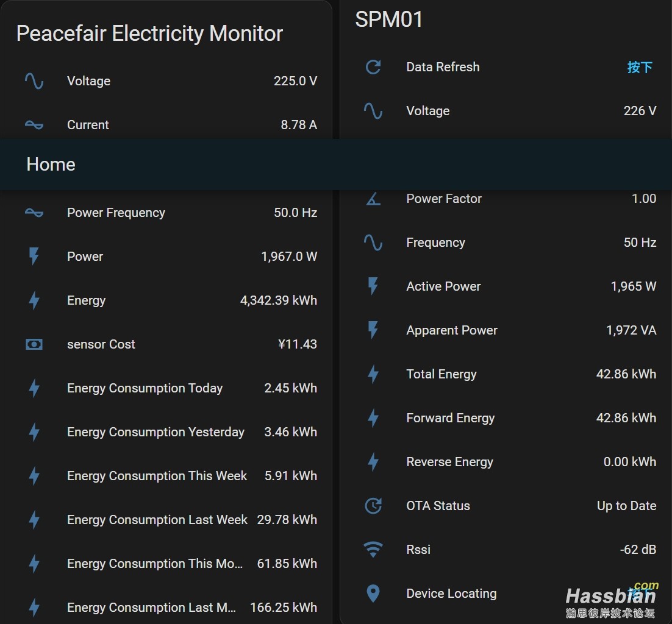Click the sine wave icon beside Peacefair Voltage
Screen dimensions: 672x624
pos(34,81)
